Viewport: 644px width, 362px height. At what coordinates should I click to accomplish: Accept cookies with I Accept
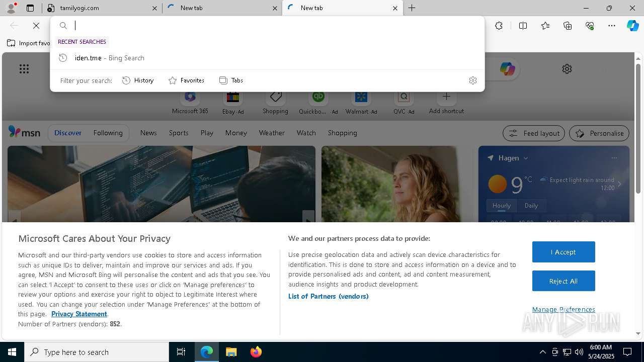pos(563,252)
